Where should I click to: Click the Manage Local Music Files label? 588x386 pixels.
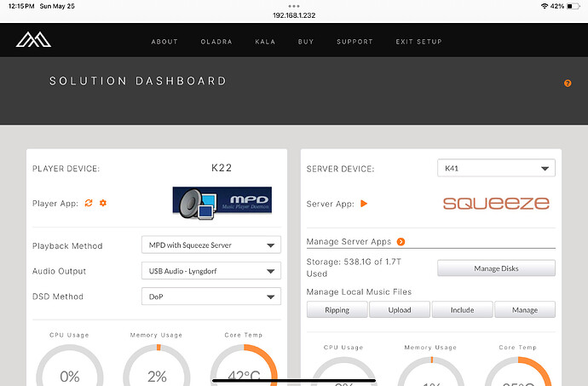[x=359, y=292]
